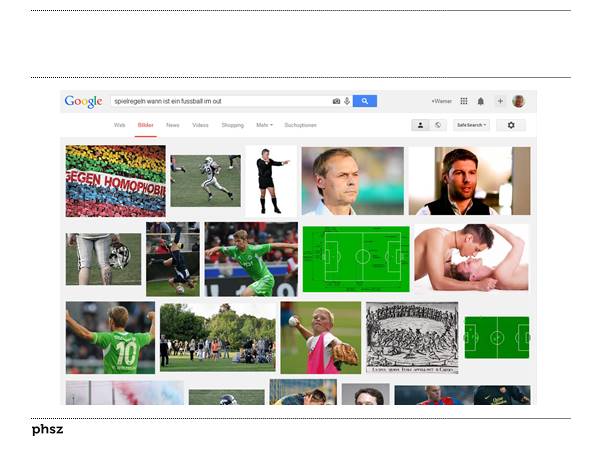Open the number 10 jersey image

pyautogui.click(x=110, y=338)
